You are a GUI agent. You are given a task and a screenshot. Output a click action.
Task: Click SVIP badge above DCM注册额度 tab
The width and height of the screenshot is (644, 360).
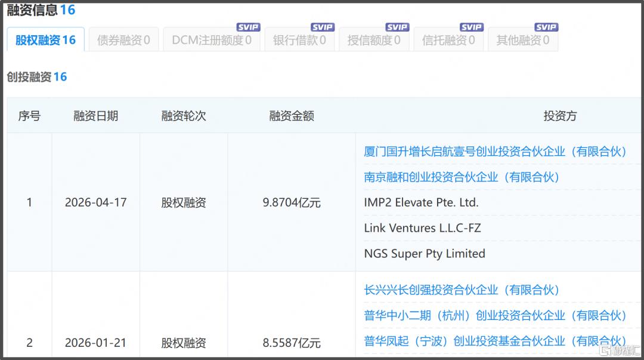click(248, 27)
